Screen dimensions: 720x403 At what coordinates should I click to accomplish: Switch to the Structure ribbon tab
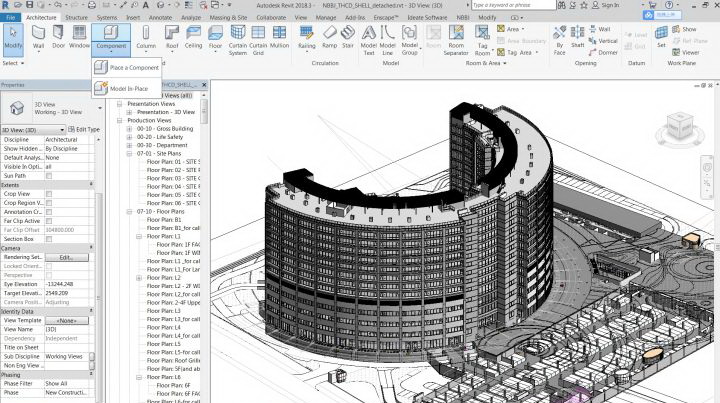pyautogui.click(x=76, y=18)
